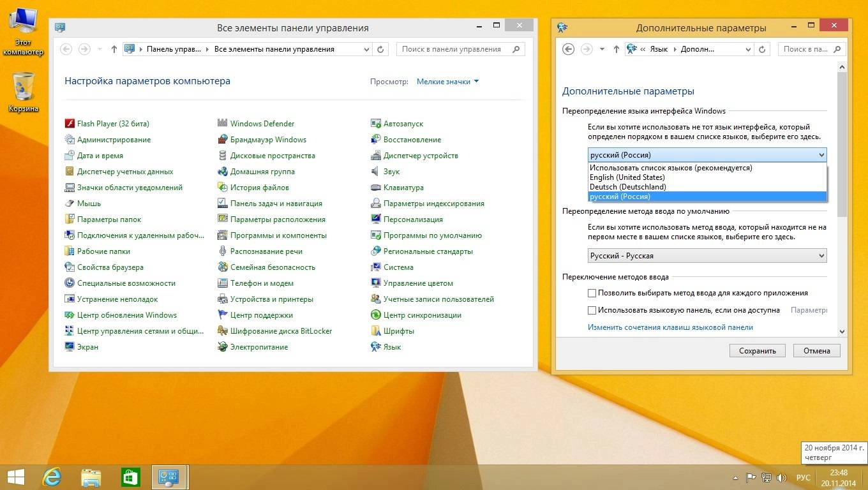
Task: Click the Электропитание icon
Action: point(223,347)
